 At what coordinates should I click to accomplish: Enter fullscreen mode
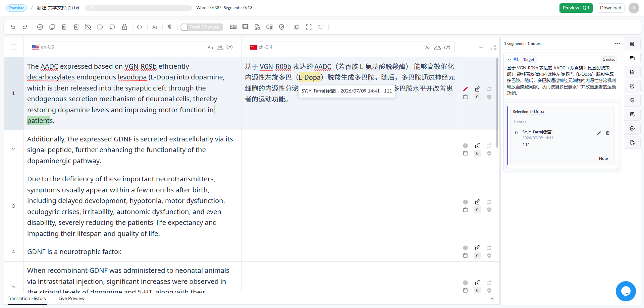[309, 27]
